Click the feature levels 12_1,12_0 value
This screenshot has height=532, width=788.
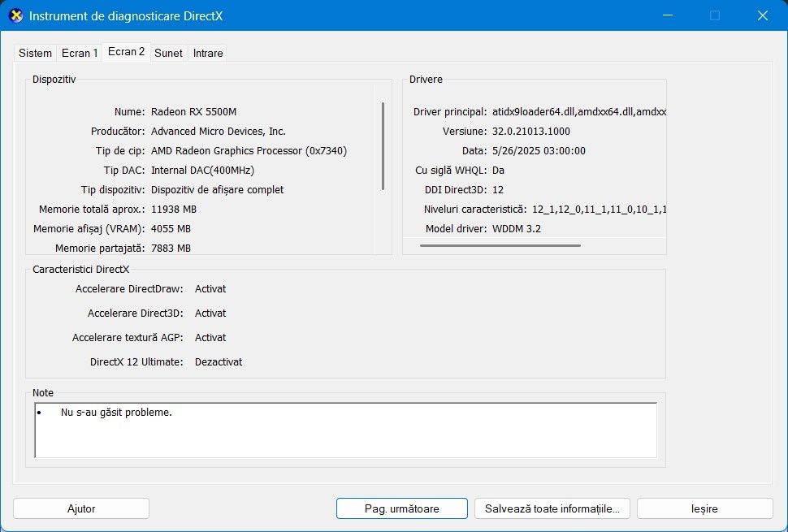click(x=599, y=209)
